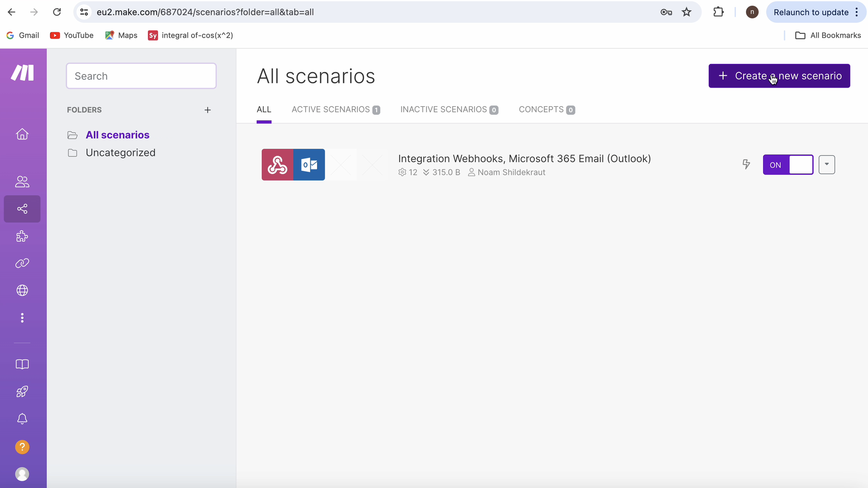Open the Gmail bookmark

tap(23, 35)
